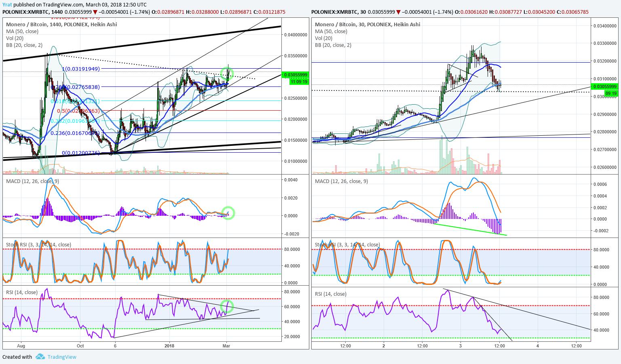The height and width of the screenshot is (364, 621).
Task: Open the TradingView link beside Created with
Action: click(x=62, y=357)
